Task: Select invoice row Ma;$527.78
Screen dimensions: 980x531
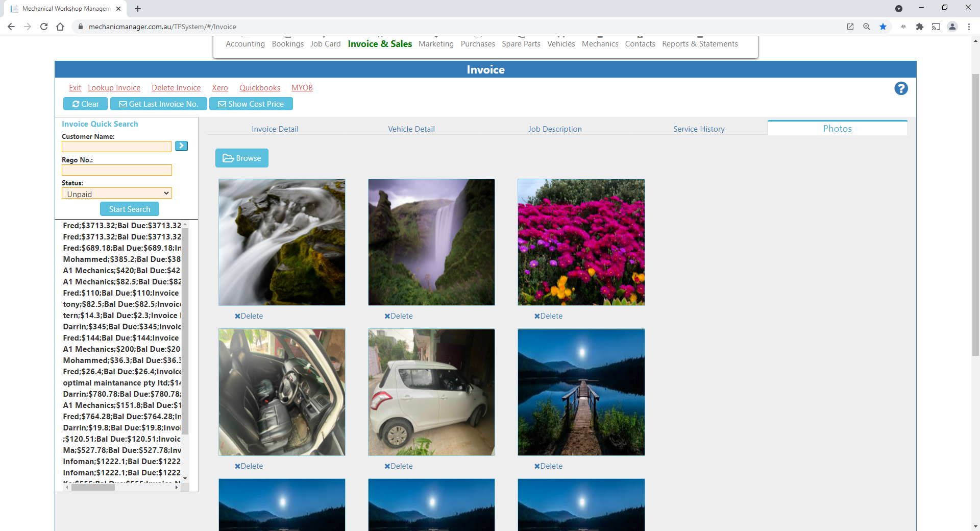Action: click(122, 450)
